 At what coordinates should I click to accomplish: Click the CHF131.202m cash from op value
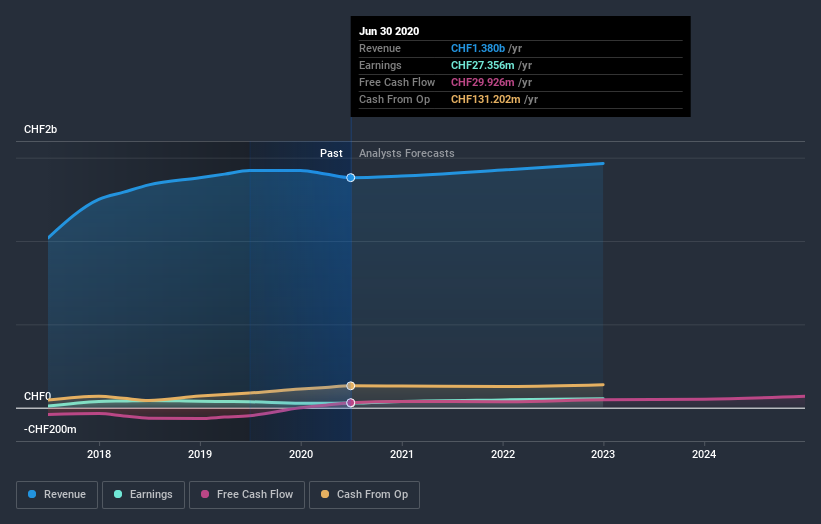[x=486, y=99]
